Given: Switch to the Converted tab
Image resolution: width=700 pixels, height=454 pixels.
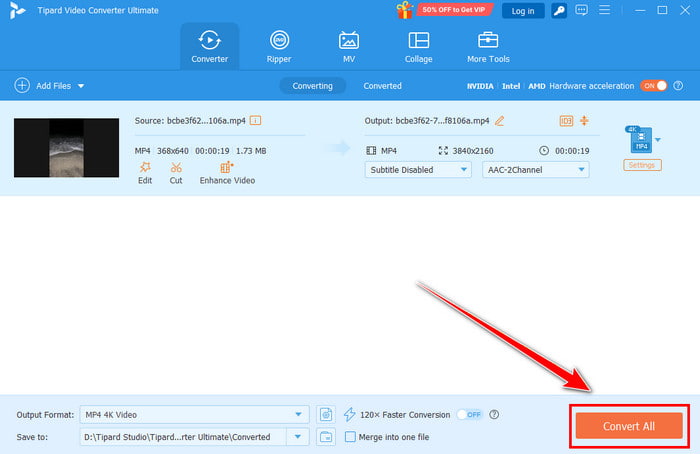Looking at the screenshot, I should tap(382, 86).
